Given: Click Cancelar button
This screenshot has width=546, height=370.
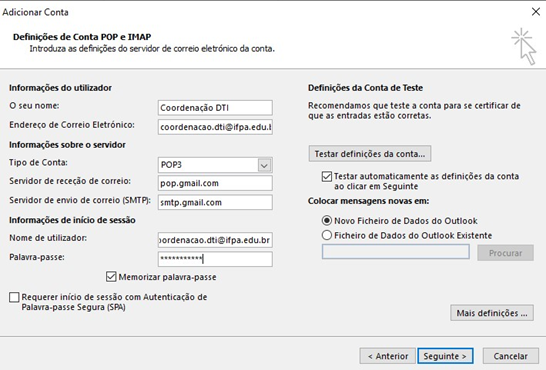Looking at the screenshot, I should [x=510, y=356].
